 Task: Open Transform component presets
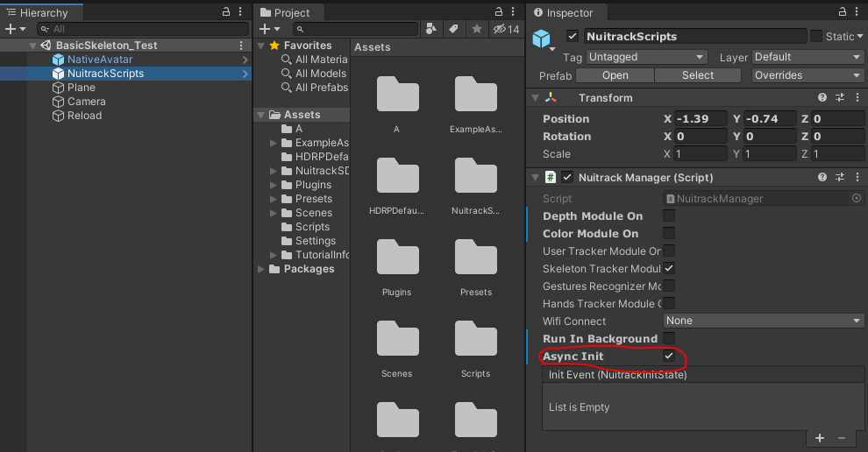(840, 97)
